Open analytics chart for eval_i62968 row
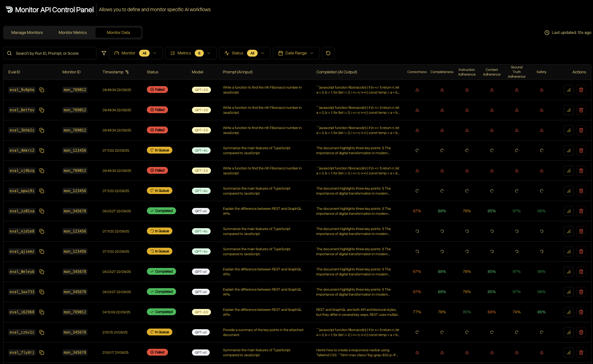Screen dimensions: 593x364 [x=569, y=312]
